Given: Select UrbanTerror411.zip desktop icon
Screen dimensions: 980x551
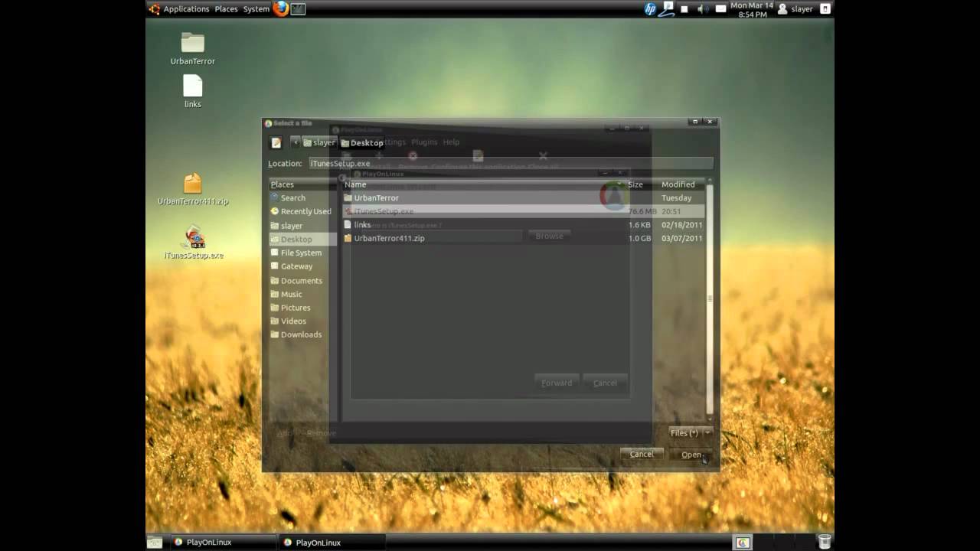Looking at the screenshot, I should (x=193, y=189).
